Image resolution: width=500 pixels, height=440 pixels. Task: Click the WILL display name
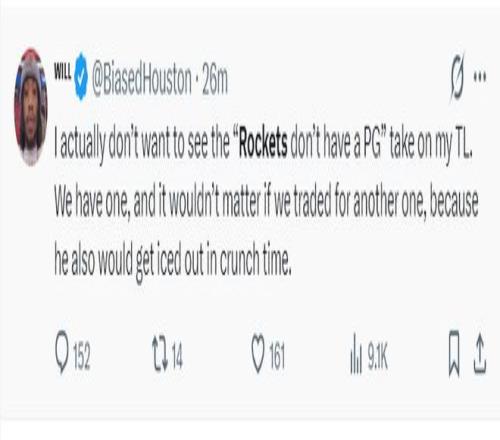coord(63,71)
